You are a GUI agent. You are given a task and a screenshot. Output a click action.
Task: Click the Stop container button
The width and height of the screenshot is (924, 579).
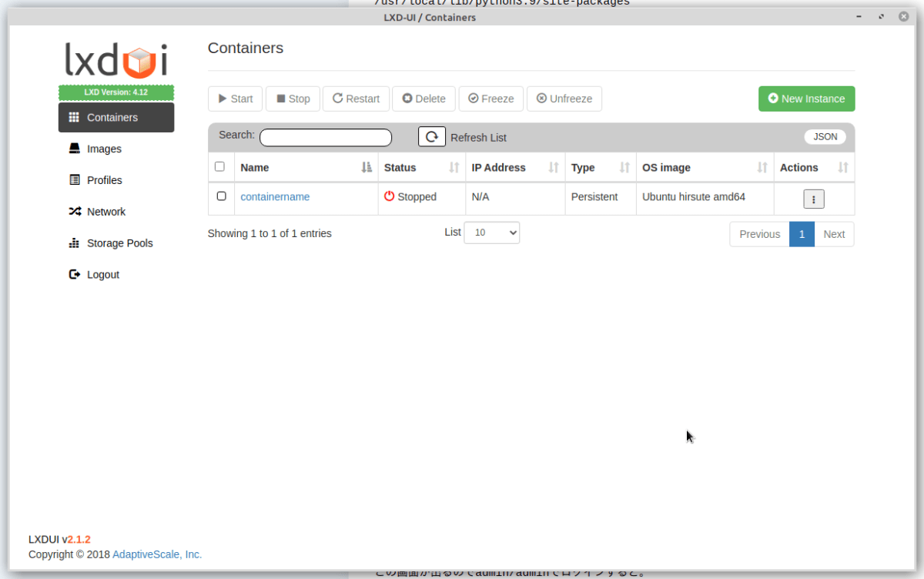[x=293, y=99]
